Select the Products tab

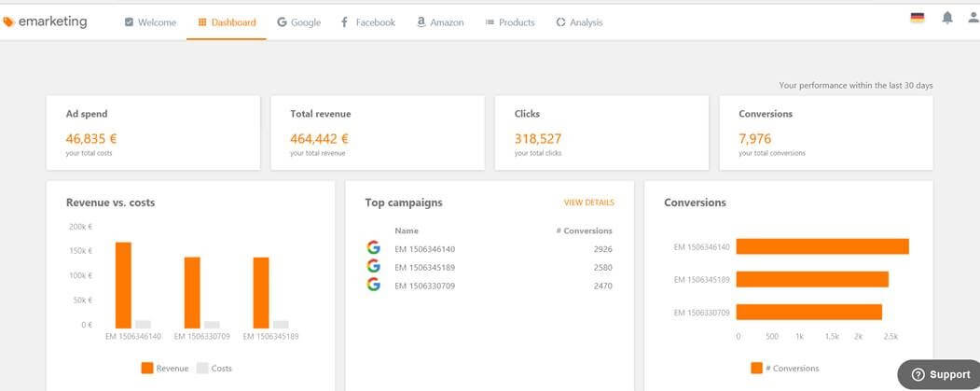coord(510,22)
